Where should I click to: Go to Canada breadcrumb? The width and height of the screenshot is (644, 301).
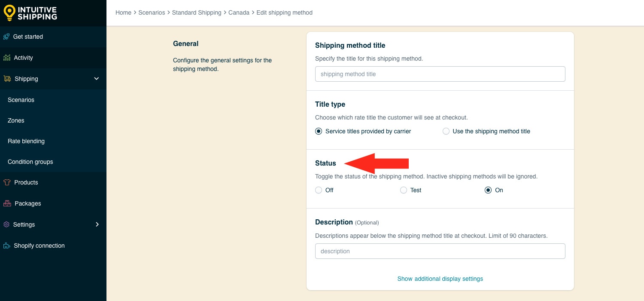(x=239, y=12)
